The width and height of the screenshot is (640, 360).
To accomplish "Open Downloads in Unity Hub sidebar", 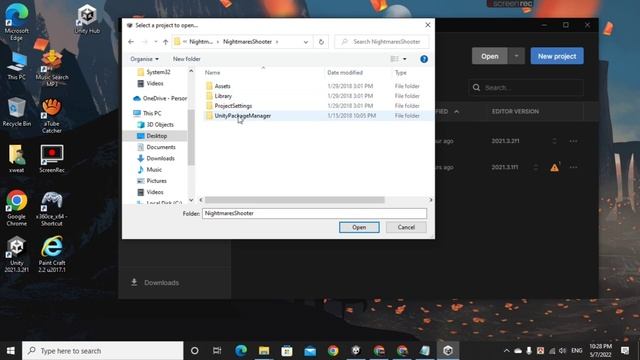I will click(155, 282).
